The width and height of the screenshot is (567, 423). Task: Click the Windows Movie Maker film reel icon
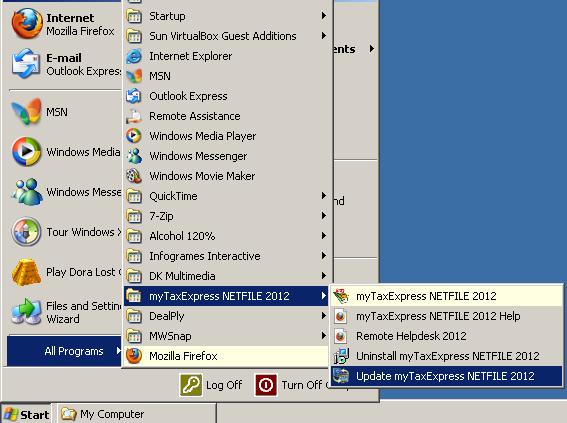click(134, 176)
